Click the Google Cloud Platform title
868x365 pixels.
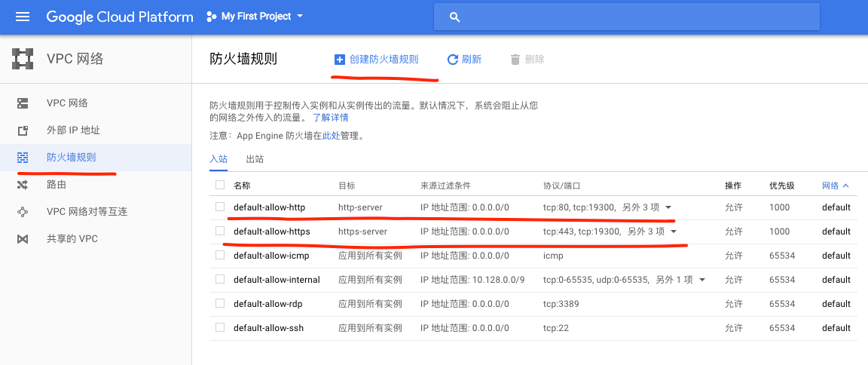(x=120, y=17)
